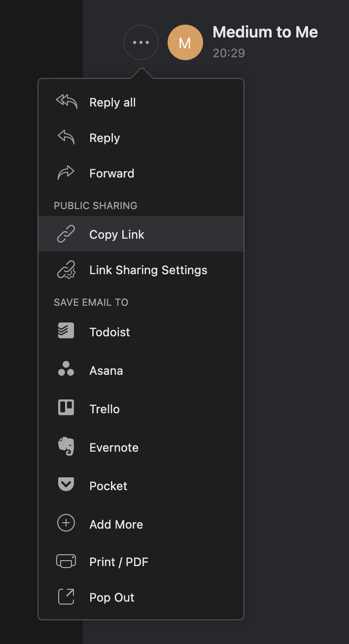
Task: Save email to Todoist
Action: coord(141,332)
